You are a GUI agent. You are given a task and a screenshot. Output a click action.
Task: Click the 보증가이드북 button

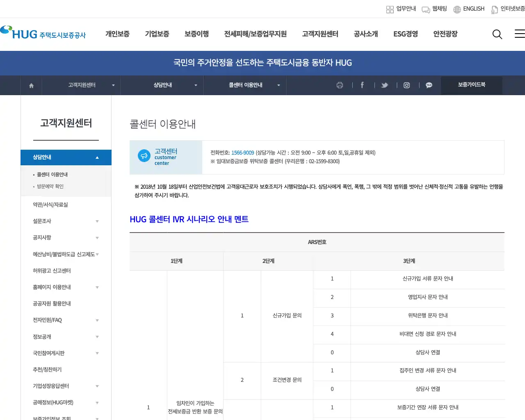click(471, 85)
